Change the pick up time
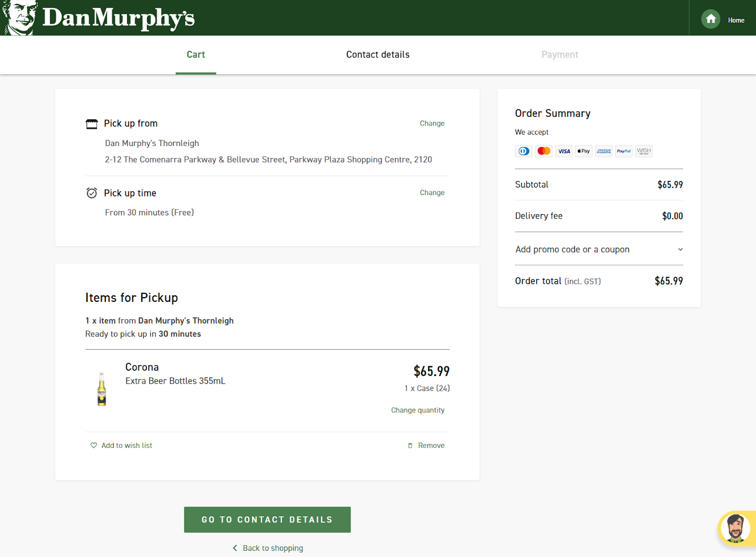Image resolution: width=756 pixels, height=557 pixels. pos(432,193)
